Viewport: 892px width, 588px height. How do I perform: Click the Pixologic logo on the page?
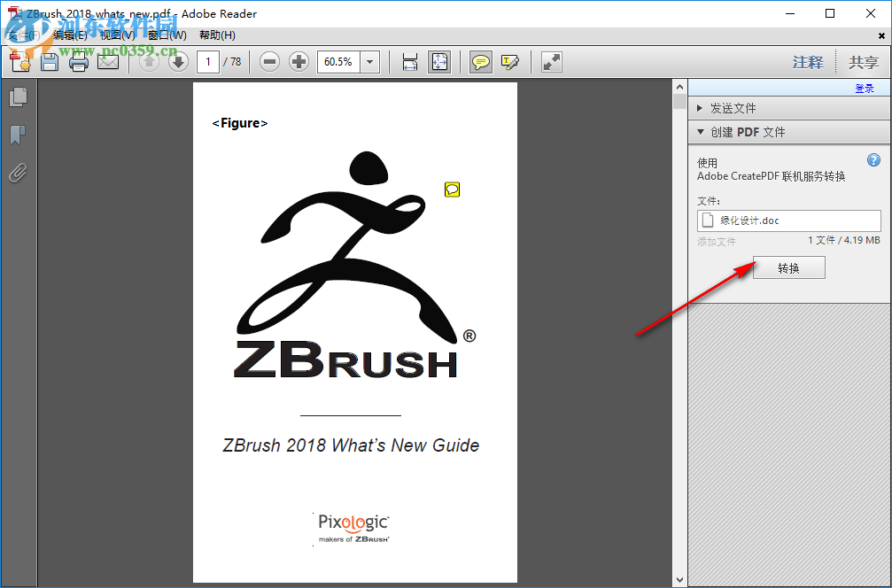click(353, 528)
